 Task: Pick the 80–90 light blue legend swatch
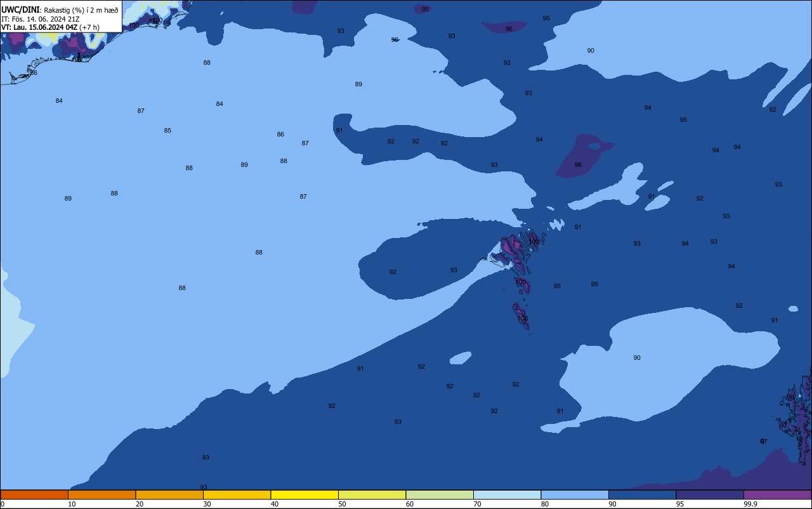point(575,494)
